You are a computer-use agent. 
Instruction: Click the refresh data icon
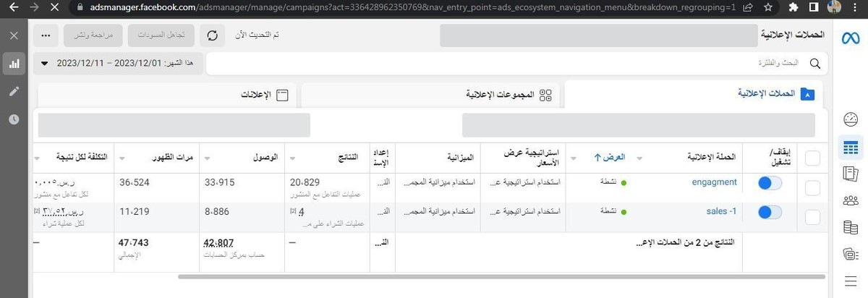coord(212,35)
